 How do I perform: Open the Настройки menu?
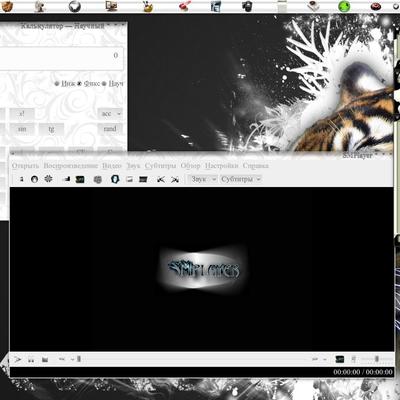click(x=221, y=166)
